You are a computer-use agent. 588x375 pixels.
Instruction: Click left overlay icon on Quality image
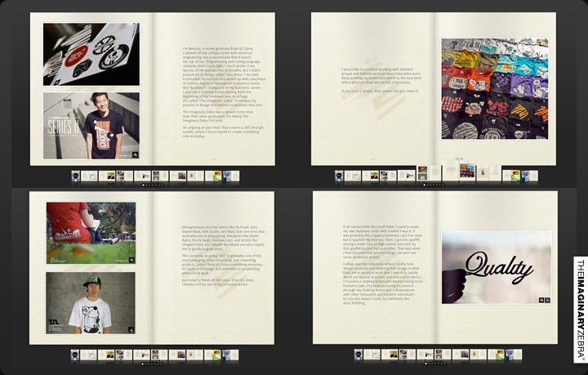pyautogui.click(x=541, y=300)
